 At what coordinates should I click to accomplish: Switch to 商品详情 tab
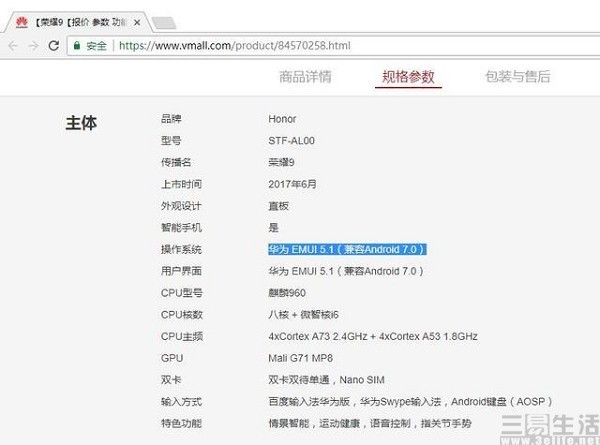click(305, 77)
